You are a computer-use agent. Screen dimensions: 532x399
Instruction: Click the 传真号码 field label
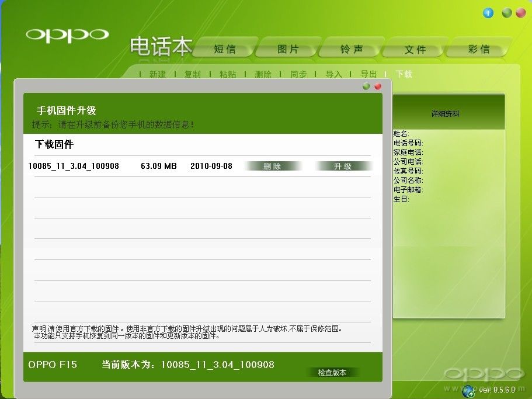408,171
